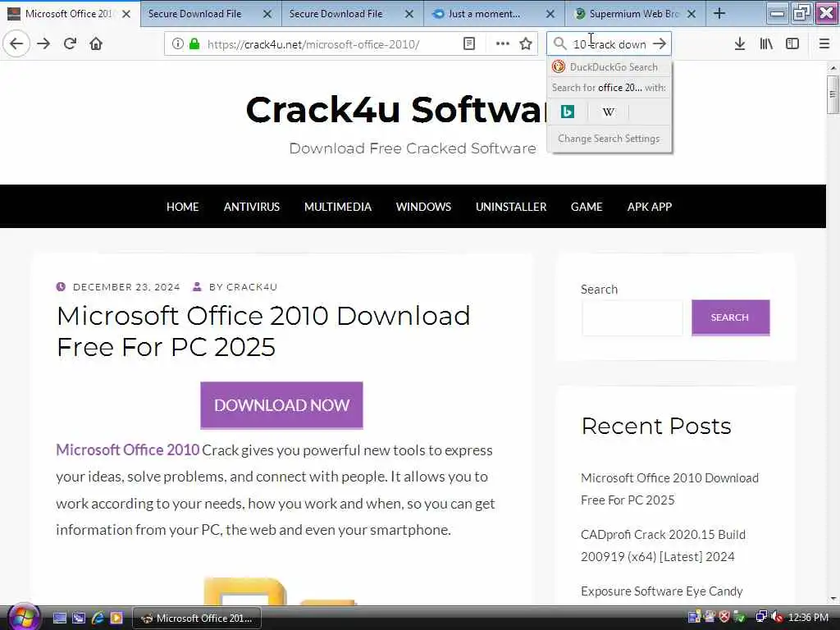Image resolution: width=840 pixels, height=630 pixels.
Task: Open the UNINSTALLER category
Action: [x=511, y=207]
